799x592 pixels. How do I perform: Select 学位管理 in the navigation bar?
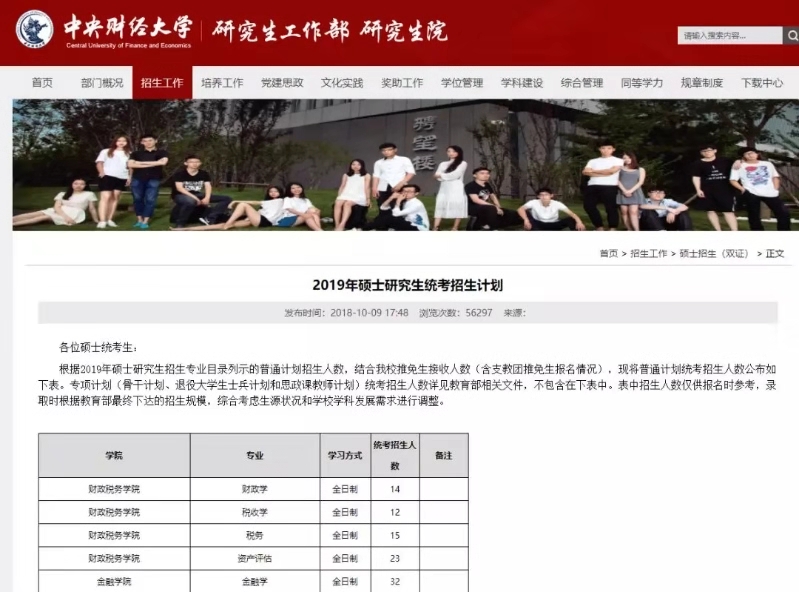click(462, 83)
